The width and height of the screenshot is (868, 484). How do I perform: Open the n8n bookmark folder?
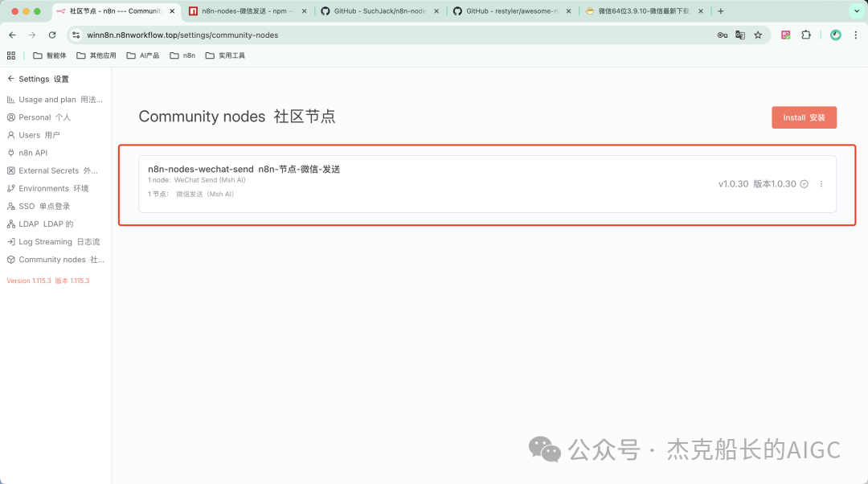click(182, 55)
